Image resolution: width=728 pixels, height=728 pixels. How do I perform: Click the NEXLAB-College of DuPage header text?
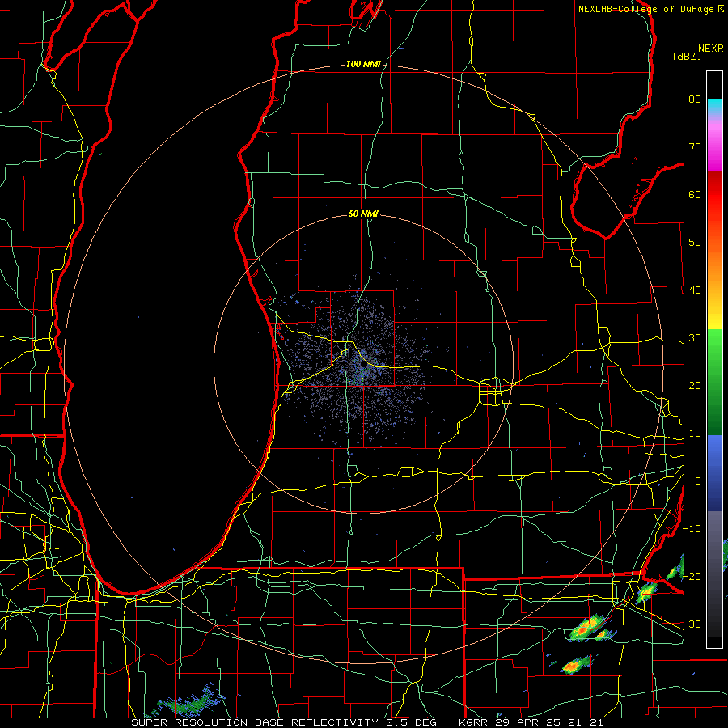(x=645, y=9)
